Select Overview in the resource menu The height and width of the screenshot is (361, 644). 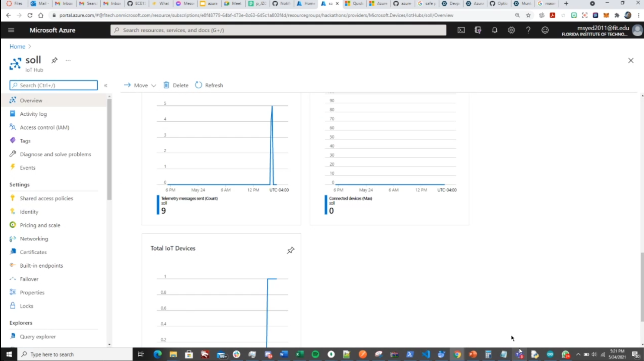coord(54,100)
